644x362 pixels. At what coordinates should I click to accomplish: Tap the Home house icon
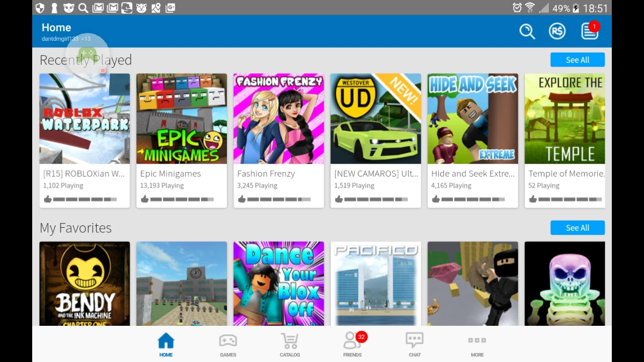(166, 341)
